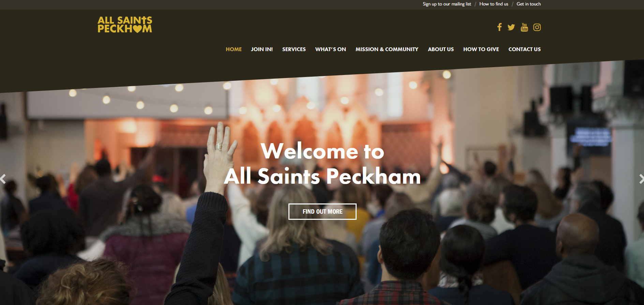644x305 pixels.
Task: Follow the Sign up to our mailing list link
Action: click(447, 4)
